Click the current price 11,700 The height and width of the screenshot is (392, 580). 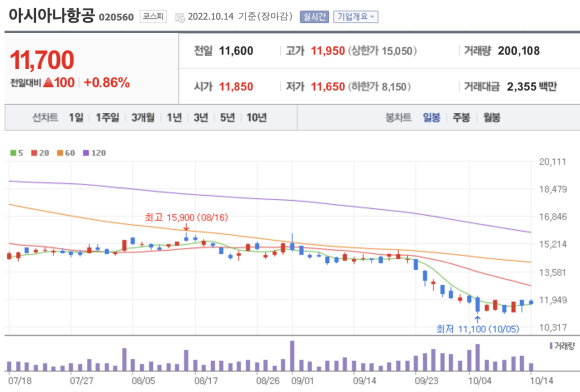(x=42, y=60)
